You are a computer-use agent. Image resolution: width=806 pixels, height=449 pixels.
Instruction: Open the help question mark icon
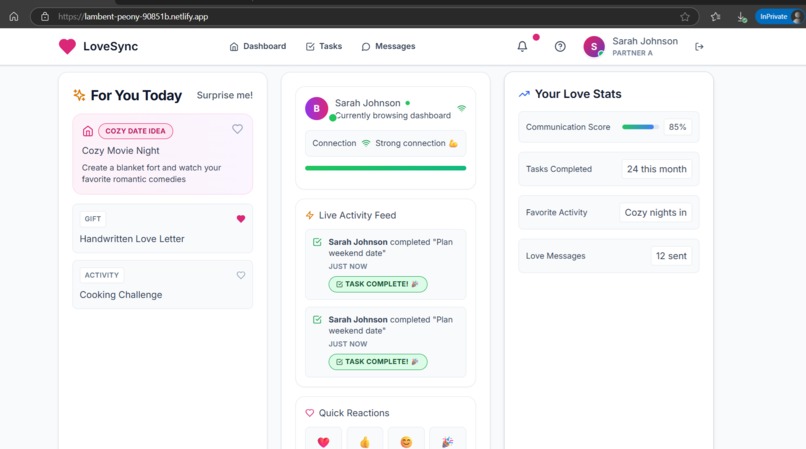(x=560, y=46)
